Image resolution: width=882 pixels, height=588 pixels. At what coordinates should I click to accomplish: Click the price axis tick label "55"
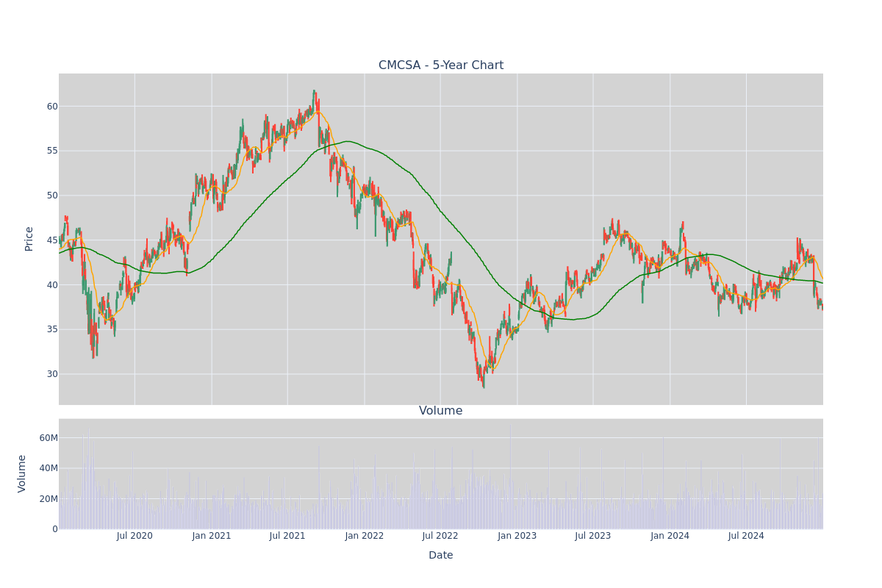pyautogui.click(x=52, y=151)
